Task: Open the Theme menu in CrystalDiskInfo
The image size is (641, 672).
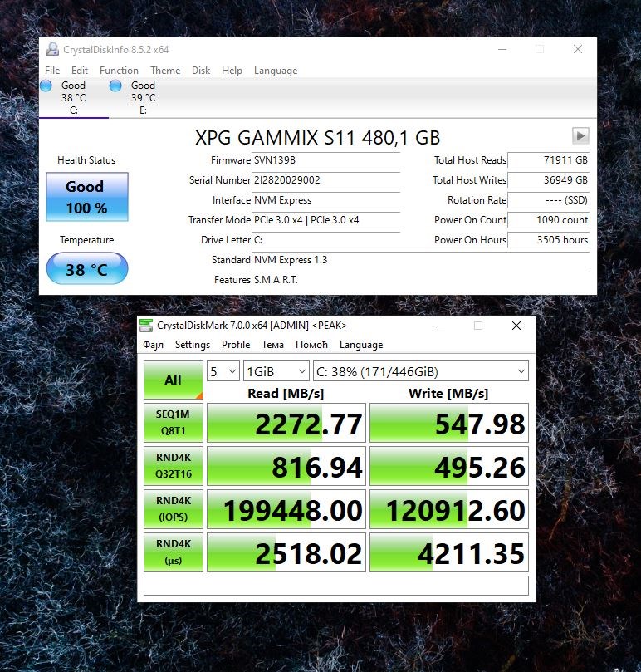Action: (x=165, y=71)
